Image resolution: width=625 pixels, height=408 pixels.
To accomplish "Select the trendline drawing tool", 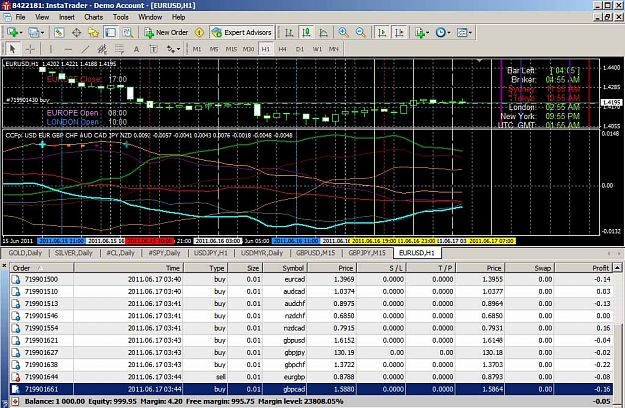I will pyautogui.click(x=85, y=49).
